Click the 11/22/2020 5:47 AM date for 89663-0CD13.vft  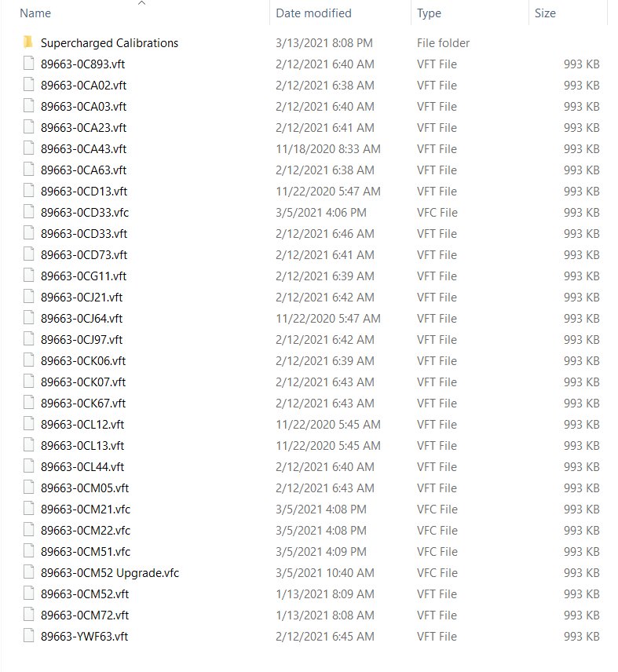tap(328, 191)
